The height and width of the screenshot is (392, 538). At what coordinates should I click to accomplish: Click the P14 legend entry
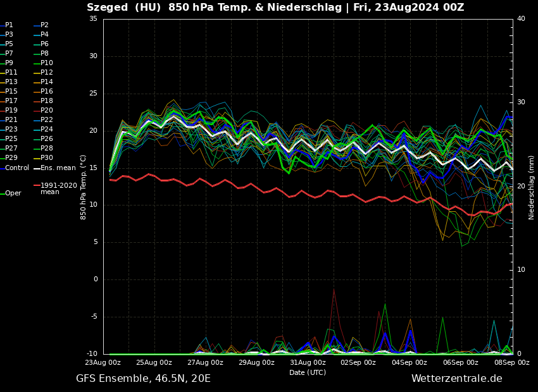(43, 82)
